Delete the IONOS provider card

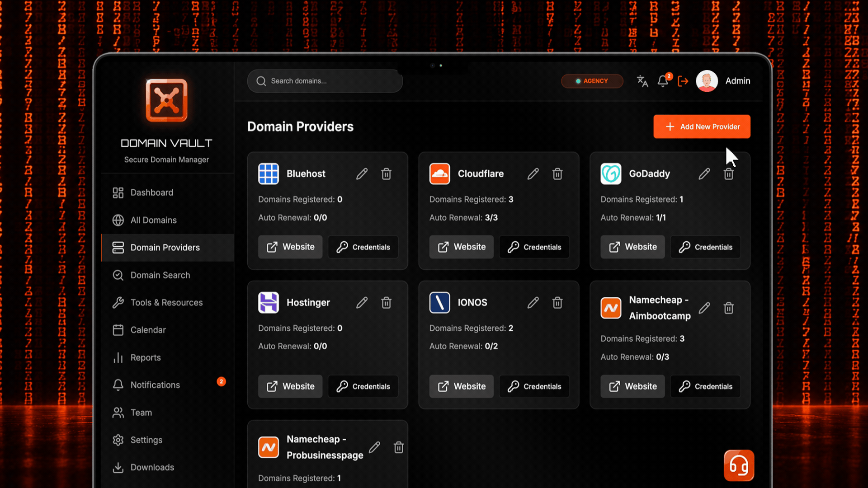point(557,303)
